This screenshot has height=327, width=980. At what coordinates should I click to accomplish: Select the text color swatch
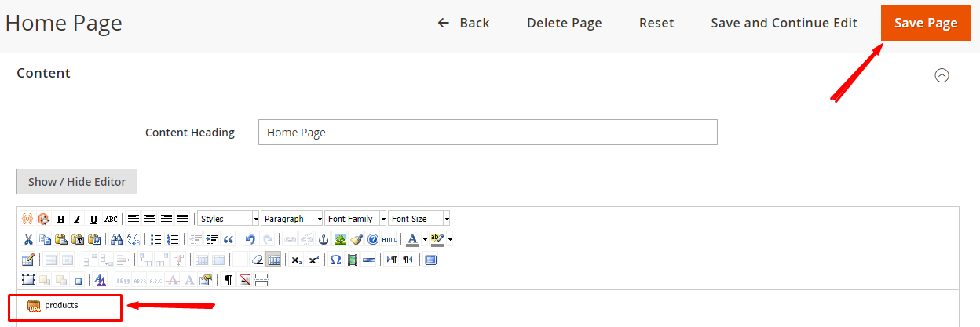click(412, 239)
